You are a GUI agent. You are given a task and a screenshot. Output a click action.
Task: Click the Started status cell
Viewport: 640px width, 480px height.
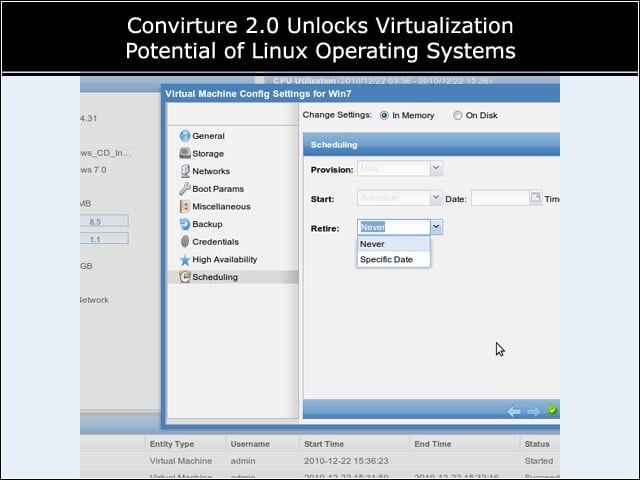(x=539, y=461)
